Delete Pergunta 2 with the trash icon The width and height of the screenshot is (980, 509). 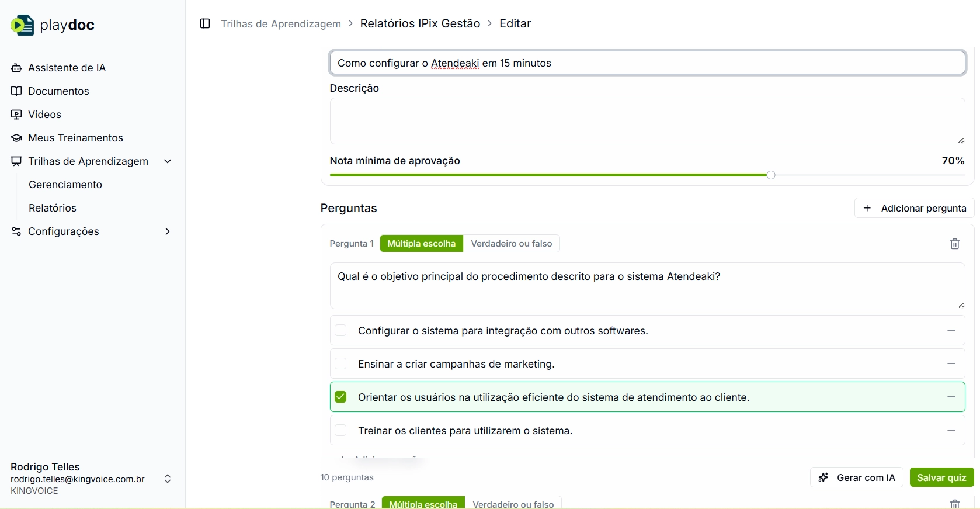click(955, 504)
